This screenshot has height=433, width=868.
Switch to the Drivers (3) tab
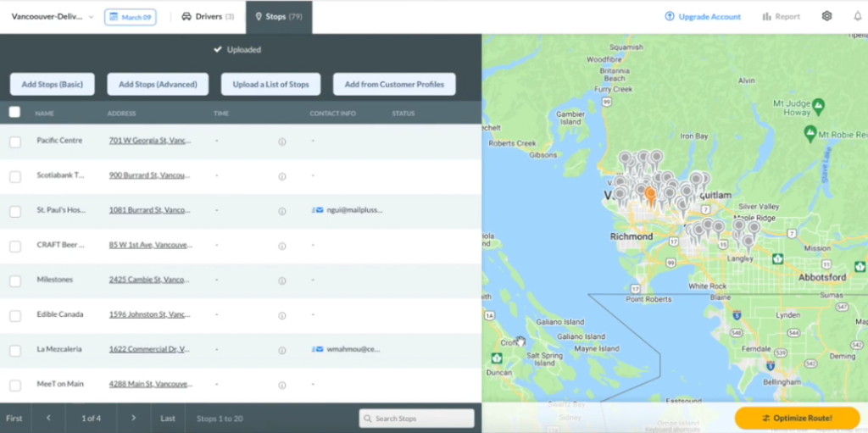pyautogui.click(x=209, y=17)
